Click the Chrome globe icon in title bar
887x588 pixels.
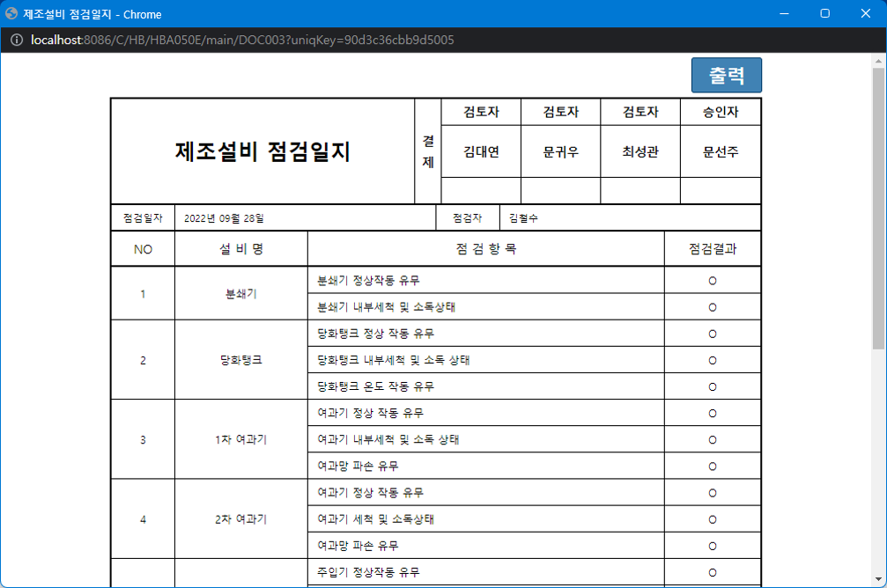pos(11,13)
